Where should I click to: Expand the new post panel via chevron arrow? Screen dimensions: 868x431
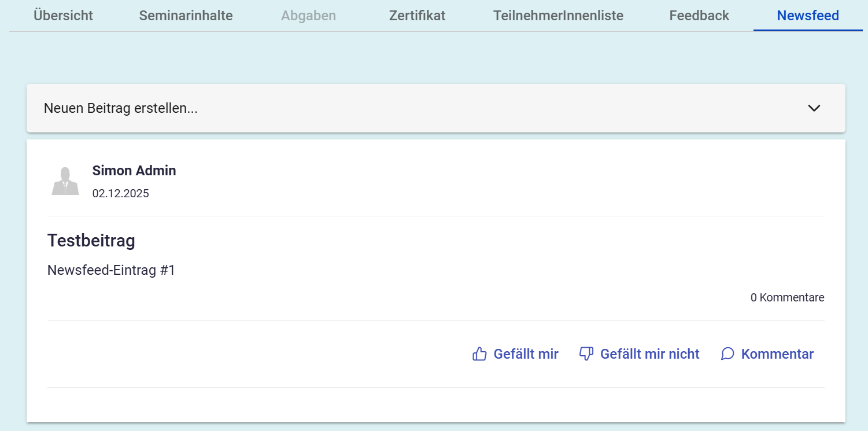click(814, 108)
